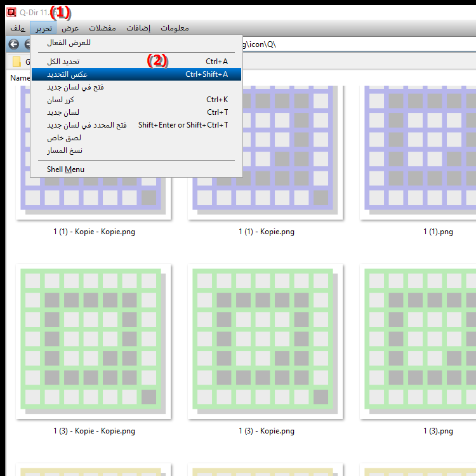The image size is (476, 476).
Task: Open the ملف (File) menu
Action: (x=18, y=28)
